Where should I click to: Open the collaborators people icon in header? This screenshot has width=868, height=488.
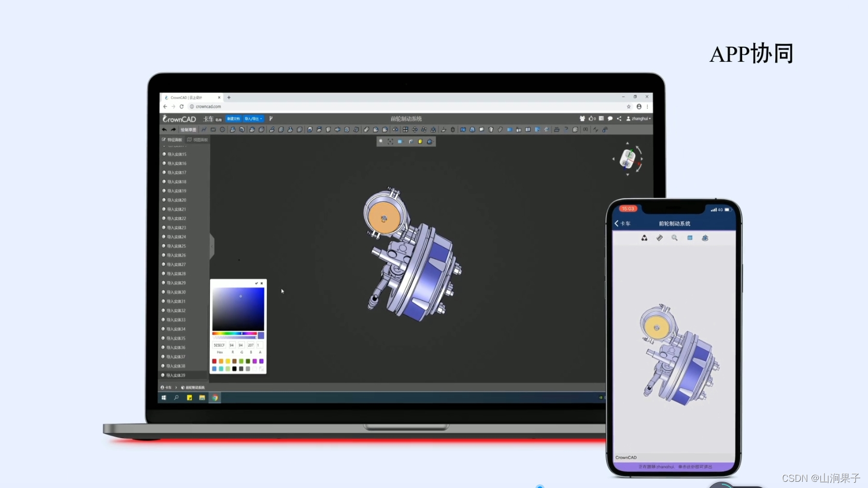coord(582,119)
